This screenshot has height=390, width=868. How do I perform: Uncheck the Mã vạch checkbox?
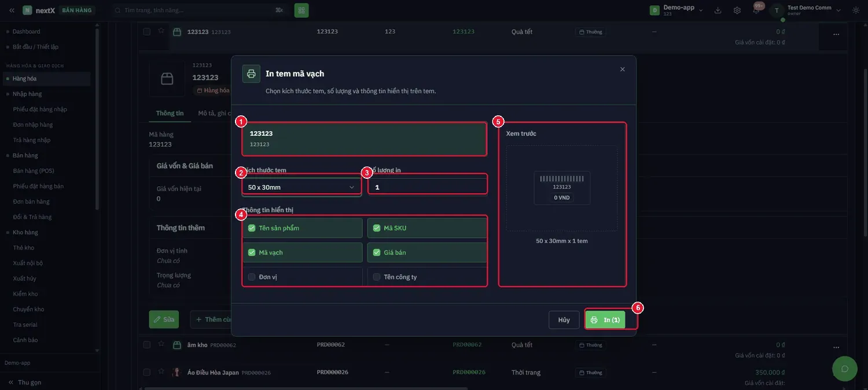(252, 252)
